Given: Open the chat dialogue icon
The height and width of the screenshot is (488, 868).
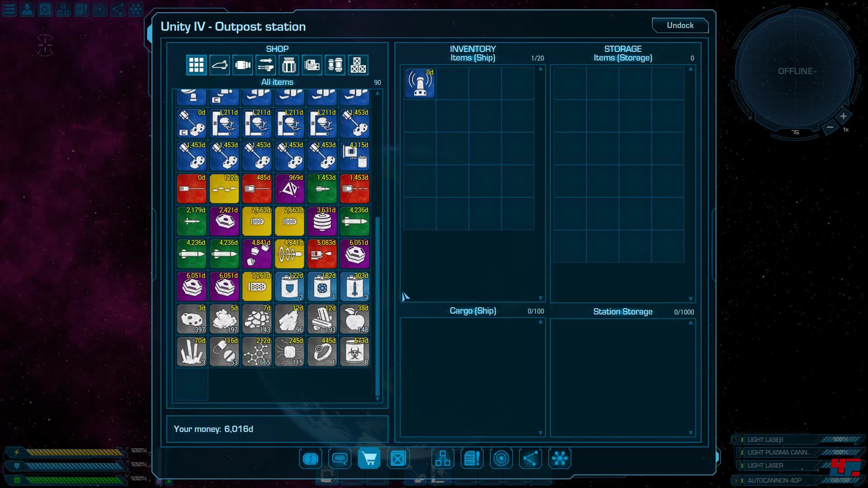Looking at the screenshot, I should (x=340, y=459).
